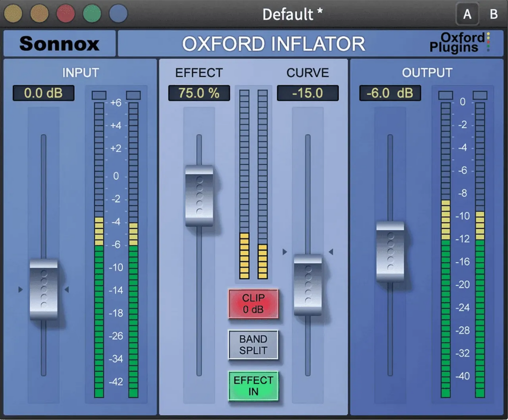The height and width of the screenshot is (420, 508).
Task: Switch to preset slot B
Action: pos(494,14)
